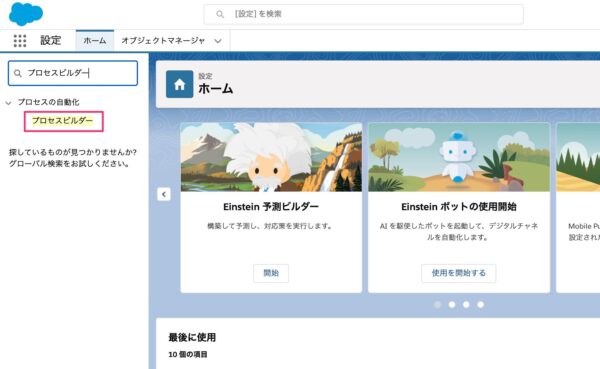The height and width of the screenshot is (369, 600).
Task: Click the Einstein ボット robot illustration
Action: pyautogui.click(x=459, y=157)
